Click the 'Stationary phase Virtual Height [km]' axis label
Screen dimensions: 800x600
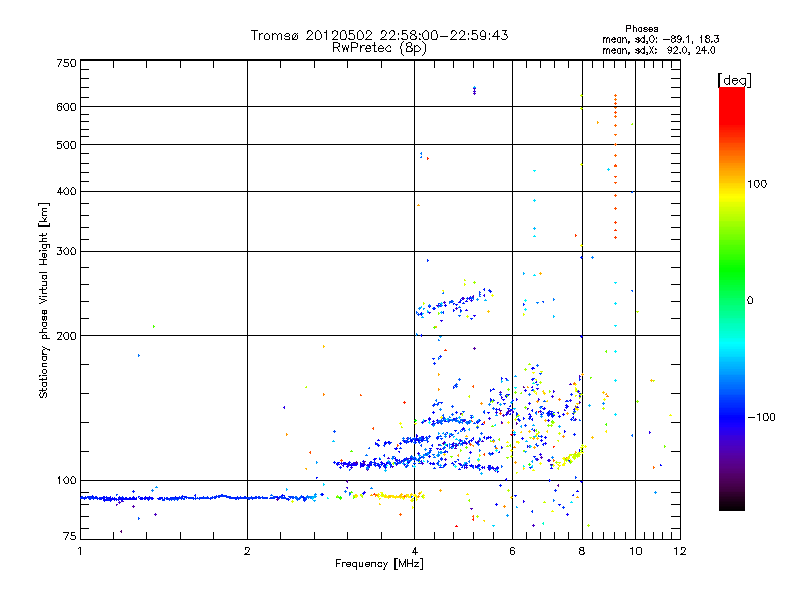pyautogui.click(x=44, y=300)
